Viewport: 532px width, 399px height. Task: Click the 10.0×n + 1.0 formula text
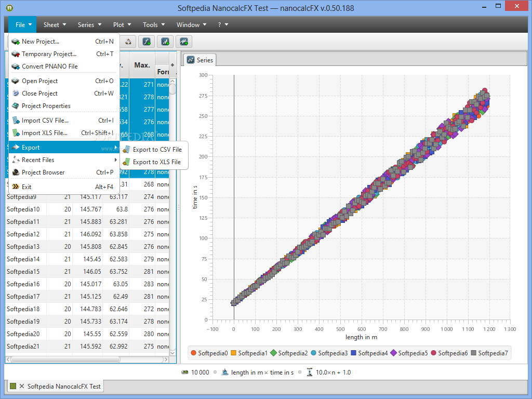click(333, 372)
